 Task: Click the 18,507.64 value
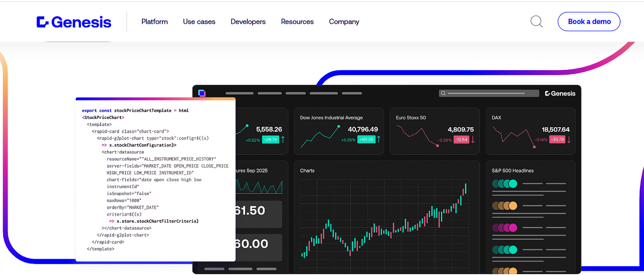pyautogui.click(x=556, y=130)
